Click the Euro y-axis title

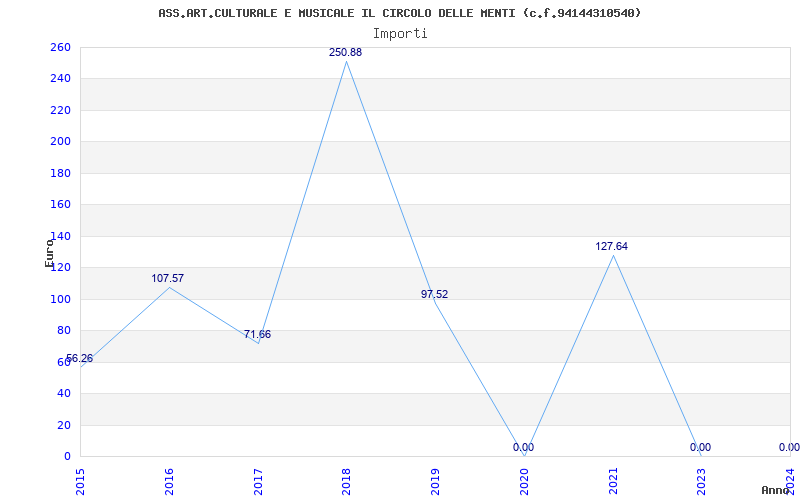pos(49,253)
